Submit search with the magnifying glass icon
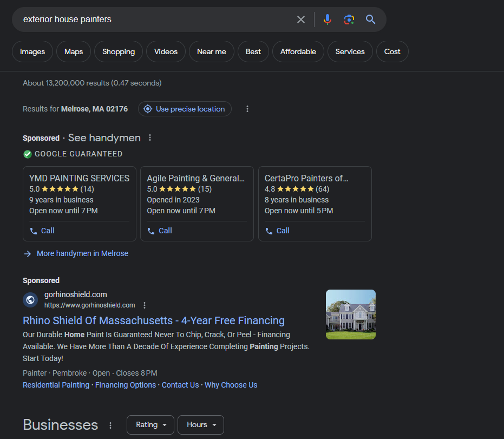Viewport: 504px width, 439px height. [x=371, y=19]
